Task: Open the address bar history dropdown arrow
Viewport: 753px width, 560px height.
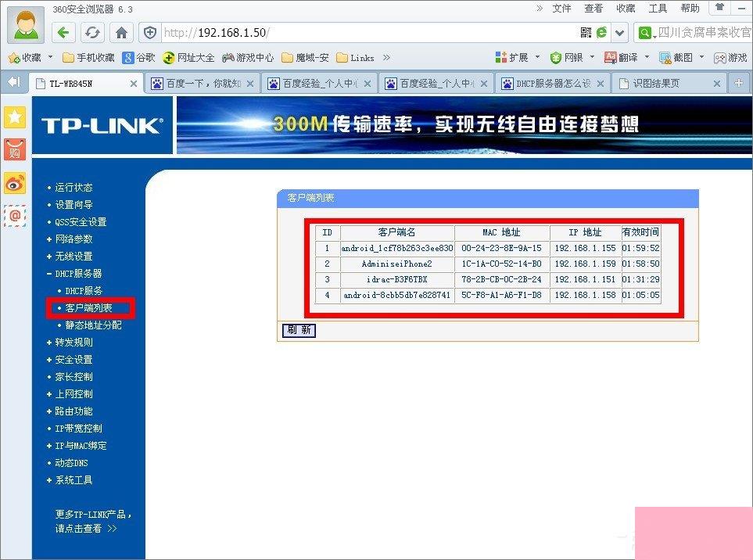Action: point(620,33)
